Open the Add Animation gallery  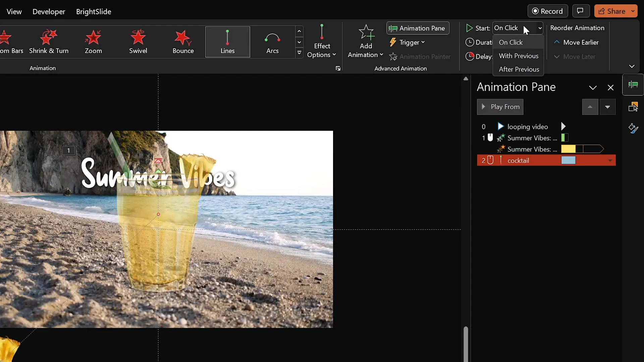365,41
